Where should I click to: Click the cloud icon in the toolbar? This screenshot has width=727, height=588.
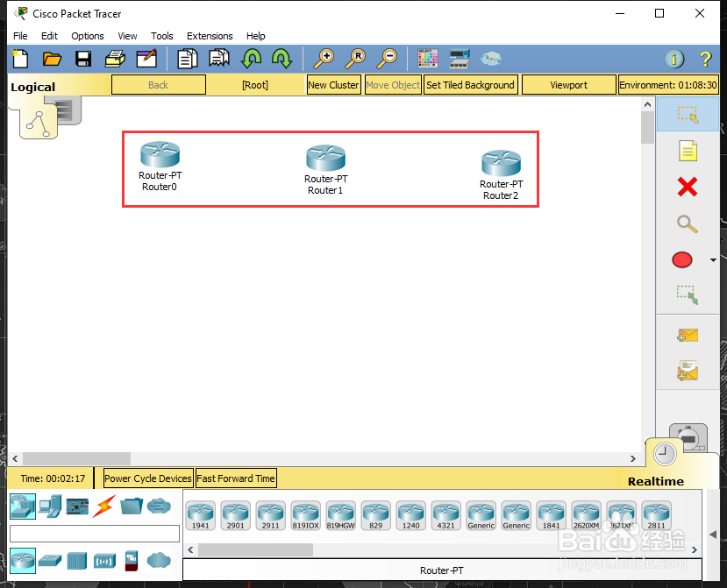click(x=490, y=59)
